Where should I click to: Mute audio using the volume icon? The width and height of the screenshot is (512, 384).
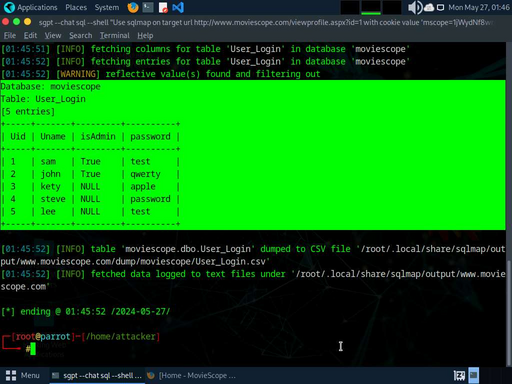click(x=415, y=7)
